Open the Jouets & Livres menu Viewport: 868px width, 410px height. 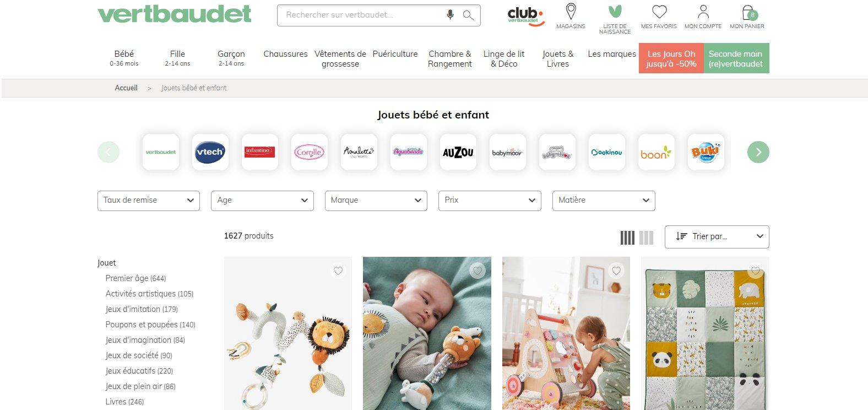(x=558, y=58)
